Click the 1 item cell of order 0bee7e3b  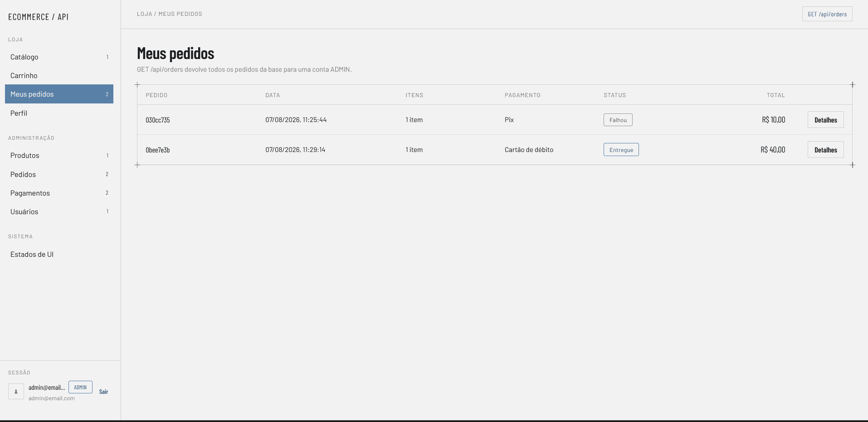[x=414, y=150]
